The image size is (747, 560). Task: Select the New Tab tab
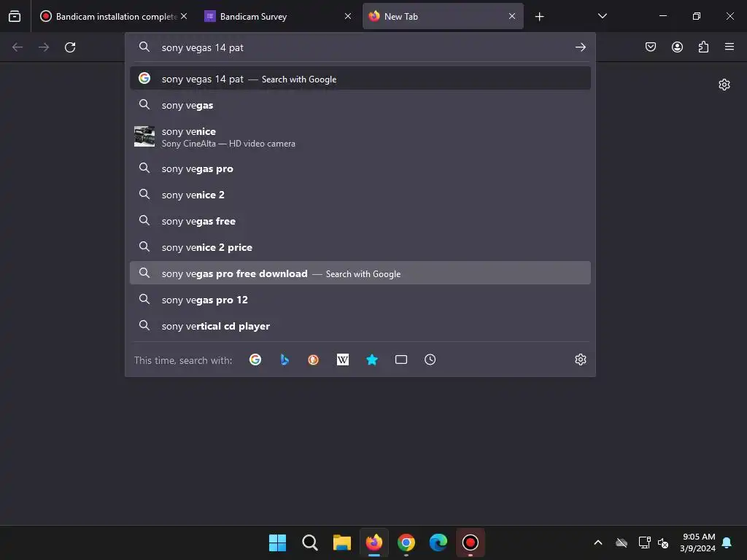(443, 16)
